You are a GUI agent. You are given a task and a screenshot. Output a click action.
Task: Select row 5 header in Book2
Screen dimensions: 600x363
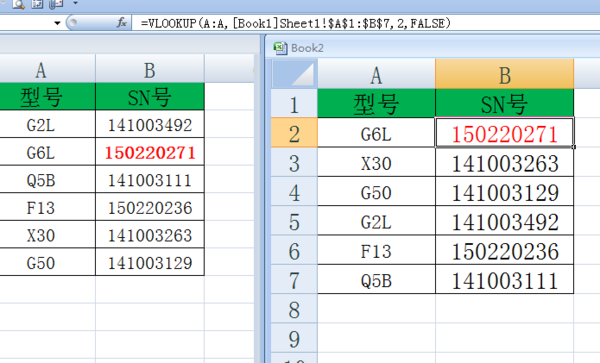tap(294, 221)
